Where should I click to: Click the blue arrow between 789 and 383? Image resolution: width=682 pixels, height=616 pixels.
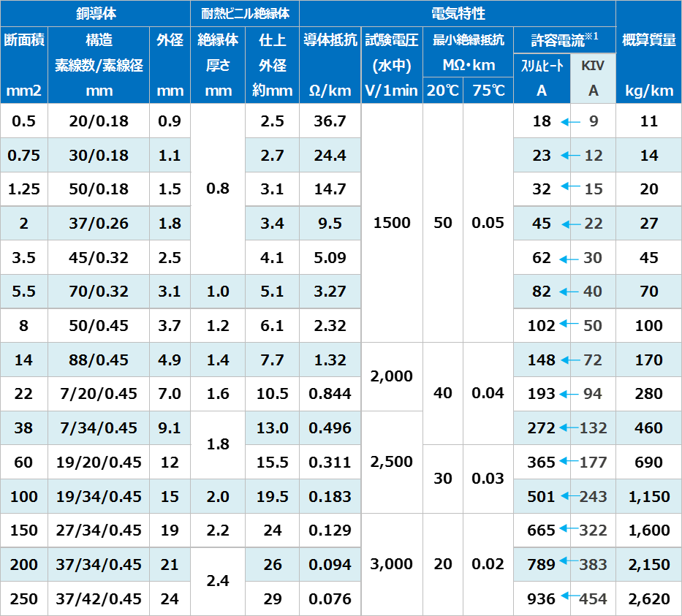click(568, 564)
